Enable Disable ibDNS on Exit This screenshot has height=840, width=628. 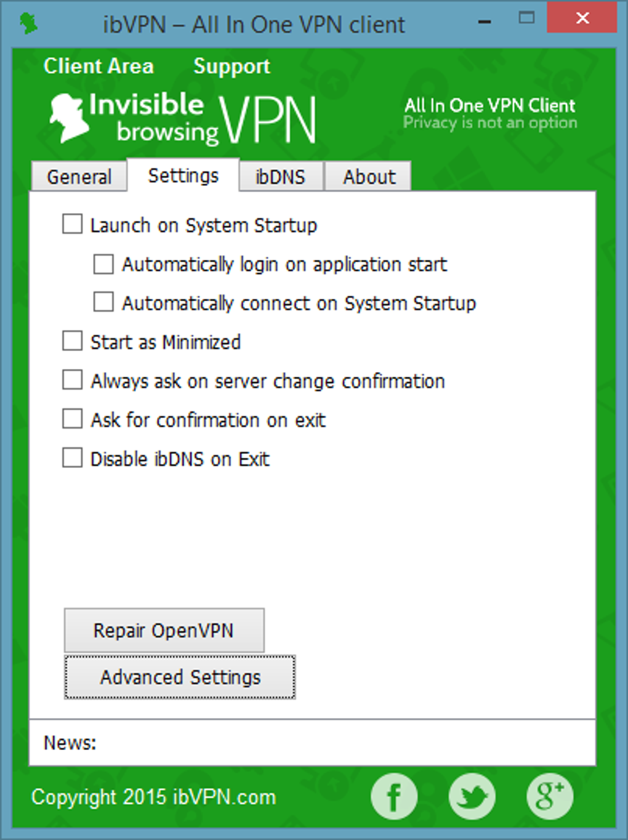pos(73,458)
